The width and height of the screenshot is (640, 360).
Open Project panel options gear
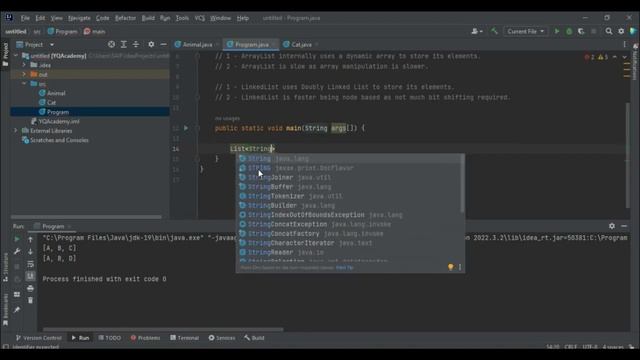pos(151,44)
